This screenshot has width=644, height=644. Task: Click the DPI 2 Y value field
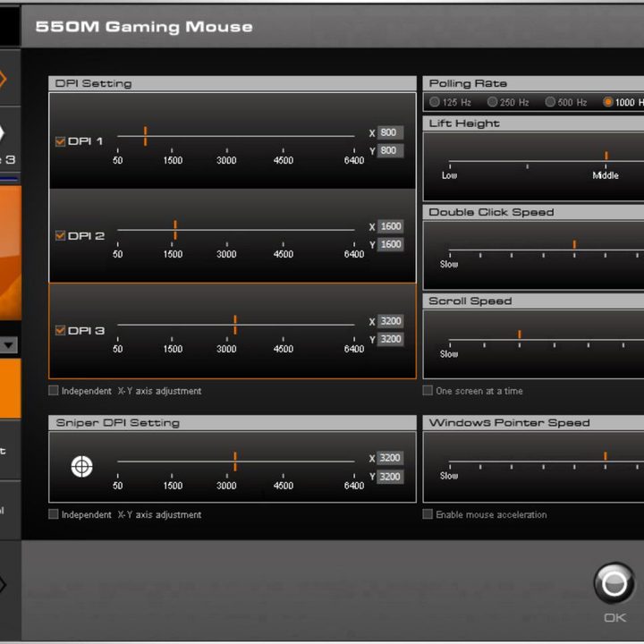[390, 244]
